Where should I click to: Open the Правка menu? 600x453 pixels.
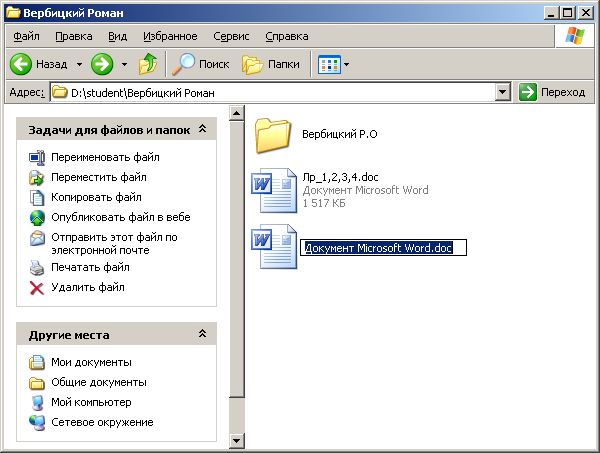click(x=74, y=36)
